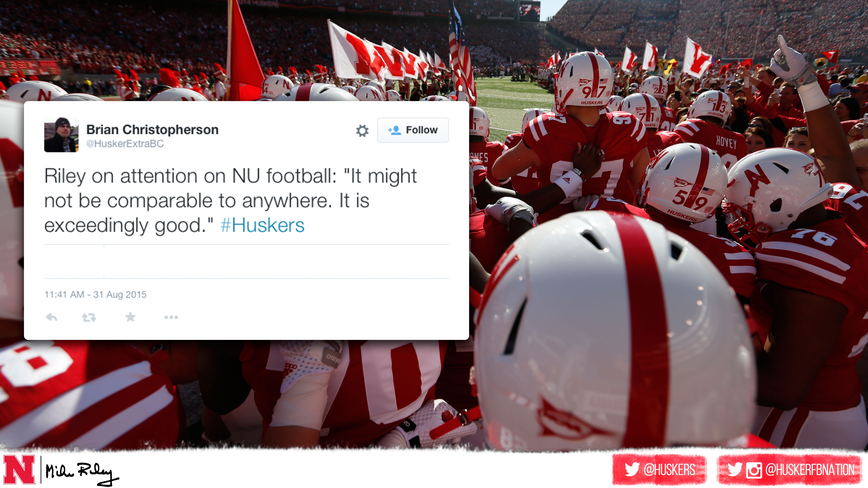
Task: Favorite the tweet with the star icon
Action: [x=130, y=317]
